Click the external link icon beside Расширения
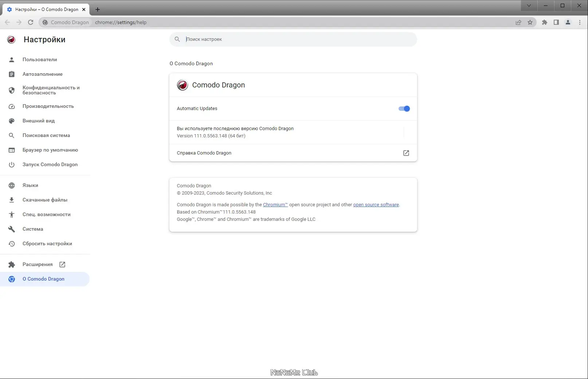Viewport: 588px width, 379px height. (x=62, y=265)
